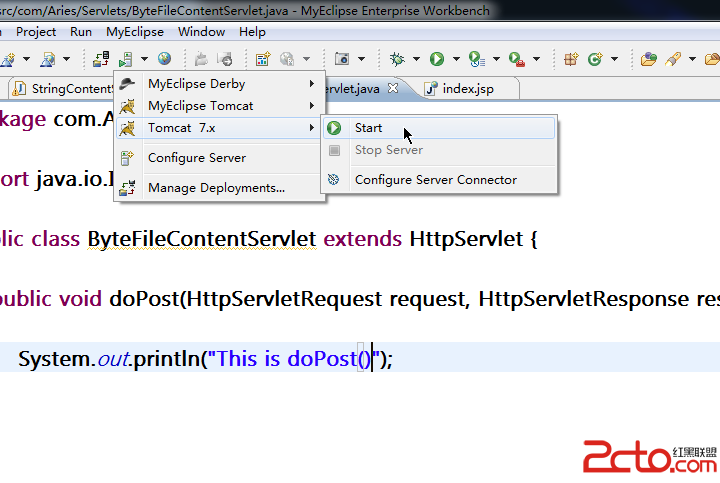Click the grayed-out globe page toolbar icon
The image size is (720, 483).
(x=287, y=59)
